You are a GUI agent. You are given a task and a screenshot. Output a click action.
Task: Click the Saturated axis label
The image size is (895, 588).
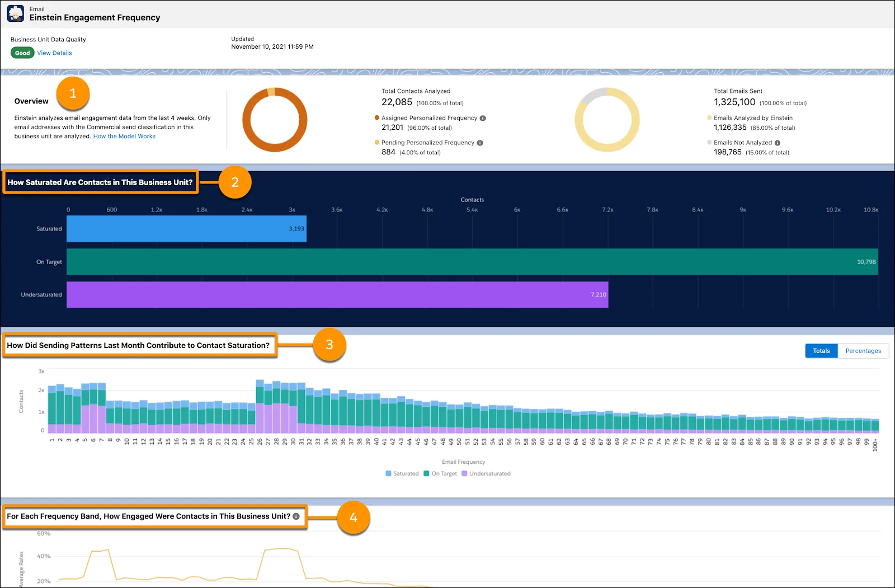(x=49, y=229)
